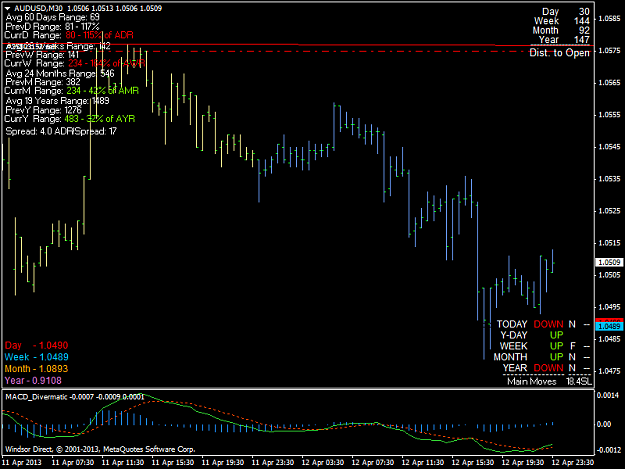
Task: Click the blue 'Week - 1.0489' label
Action: (x=36, y=357)
